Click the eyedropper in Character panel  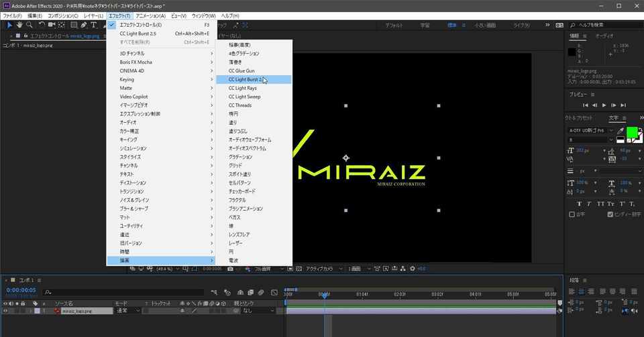620,131
